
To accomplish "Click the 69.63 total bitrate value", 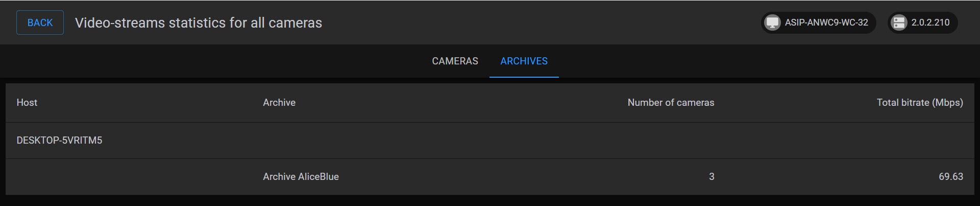I will coord(950,177).
